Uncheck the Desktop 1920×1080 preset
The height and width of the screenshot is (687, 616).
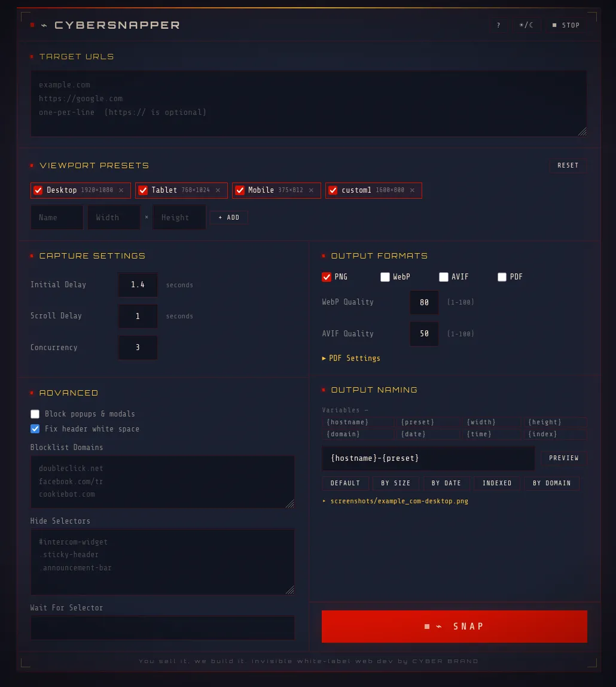point(38,190)
